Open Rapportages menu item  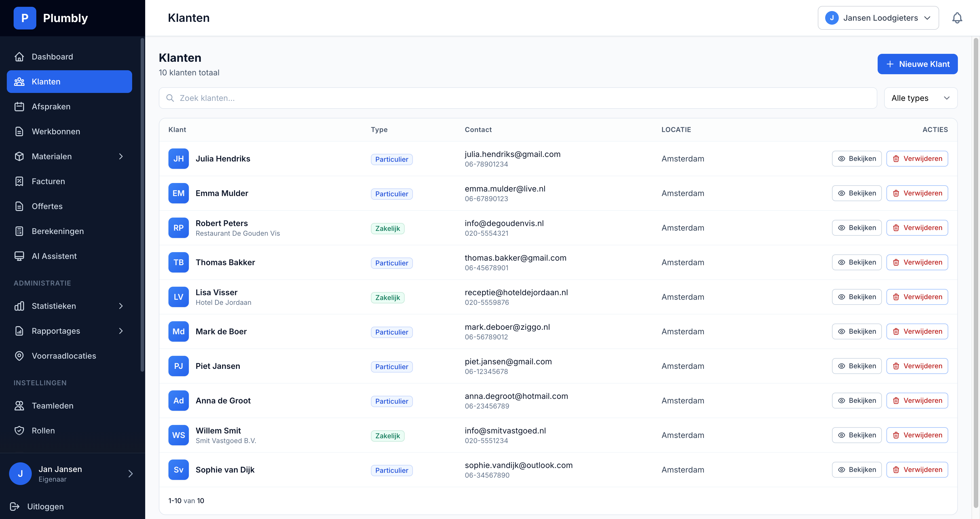pos(69,331)
